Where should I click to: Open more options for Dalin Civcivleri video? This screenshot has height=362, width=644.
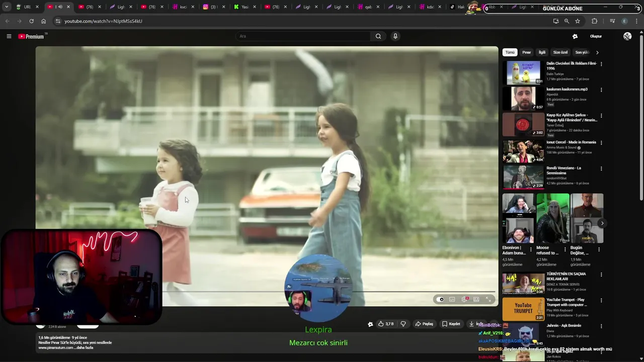(601, 64)
